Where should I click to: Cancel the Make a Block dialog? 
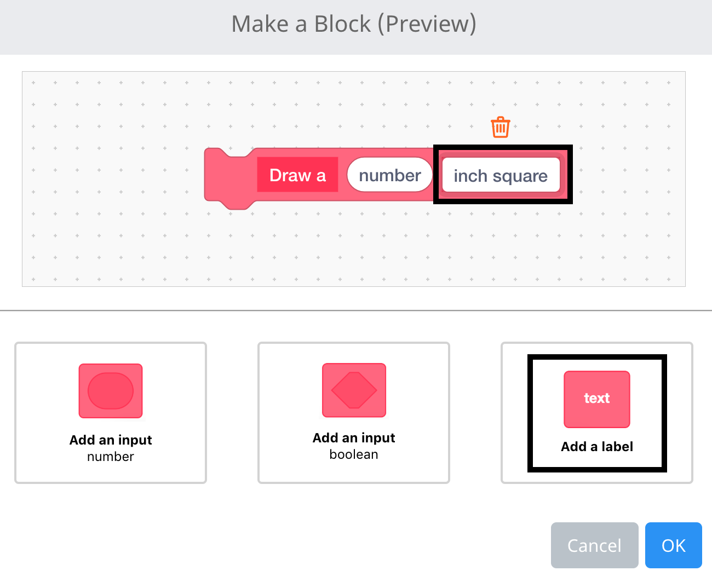pos(594,545)
